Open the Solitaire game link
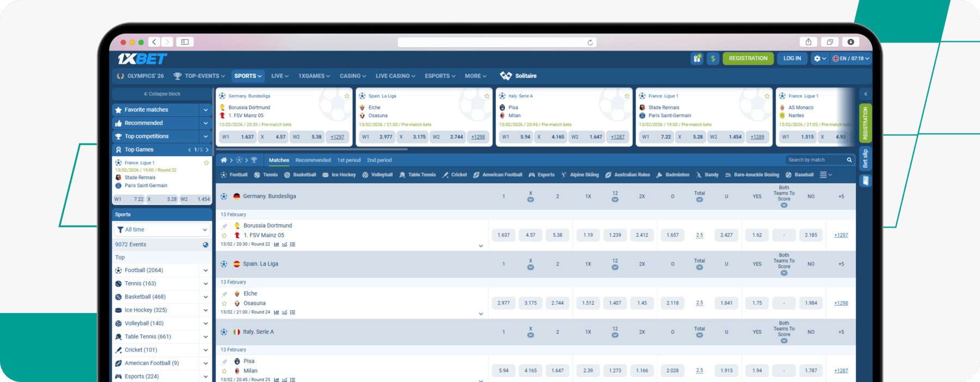Screen dimensions: 980x382 tap(519, 76)
